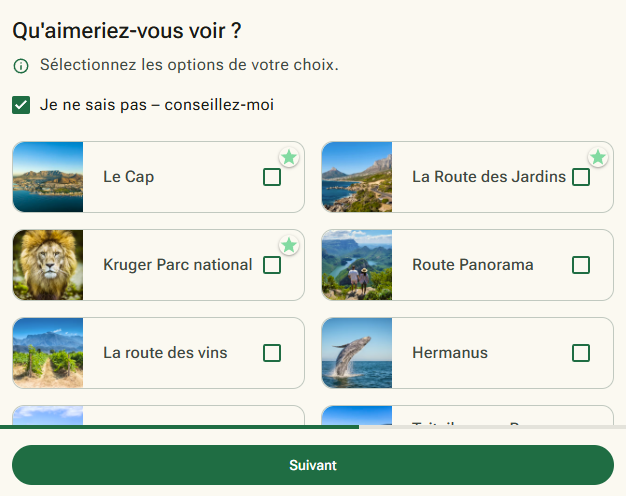
Task: Click the whale photo for Hermanus
Action: (357, 353)
